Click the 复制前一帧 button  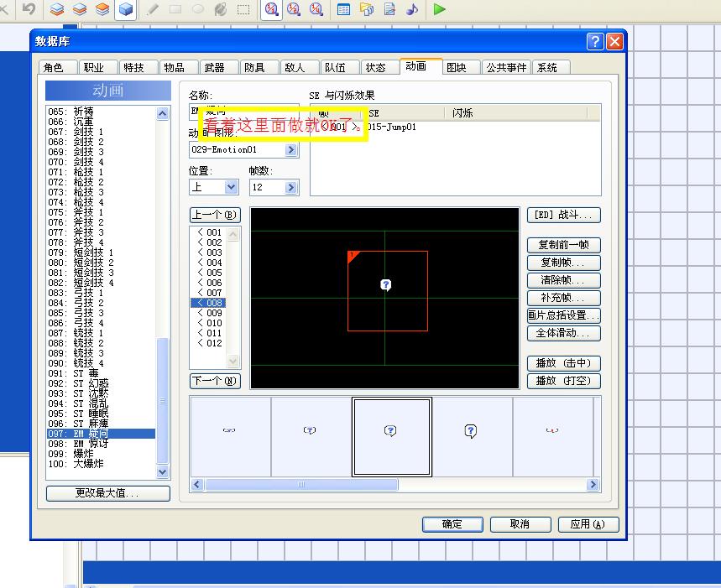564,244
